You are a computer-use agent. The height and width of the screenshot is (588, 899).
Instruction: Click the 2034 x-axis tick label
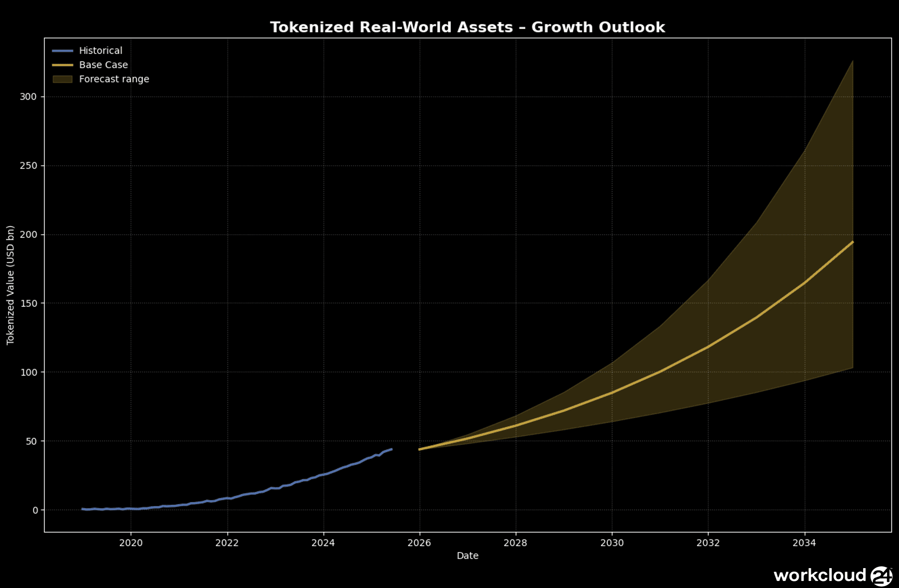pyautogui.click(x=804, y=543)
